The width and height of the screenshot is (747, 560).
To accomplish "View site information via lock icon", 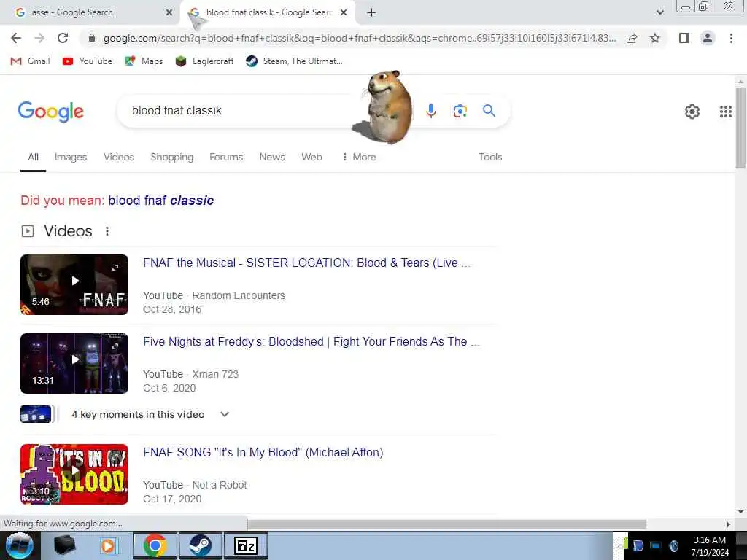I will tap(92, 38).
